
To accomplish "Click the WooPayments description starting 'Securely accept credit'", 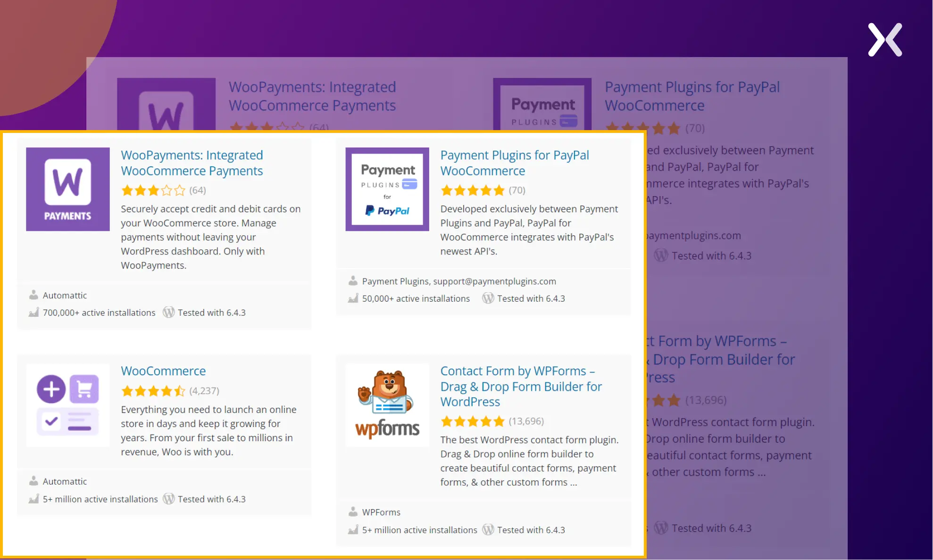I will click(x=211, y=237).
